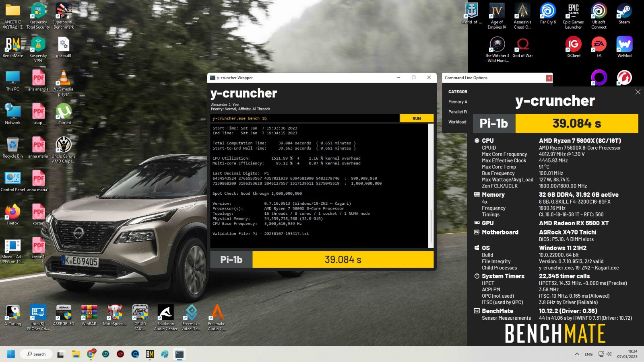
Task: Open Uncle Carey's AMD Chipset shortcut
Action: click(64, 150)
